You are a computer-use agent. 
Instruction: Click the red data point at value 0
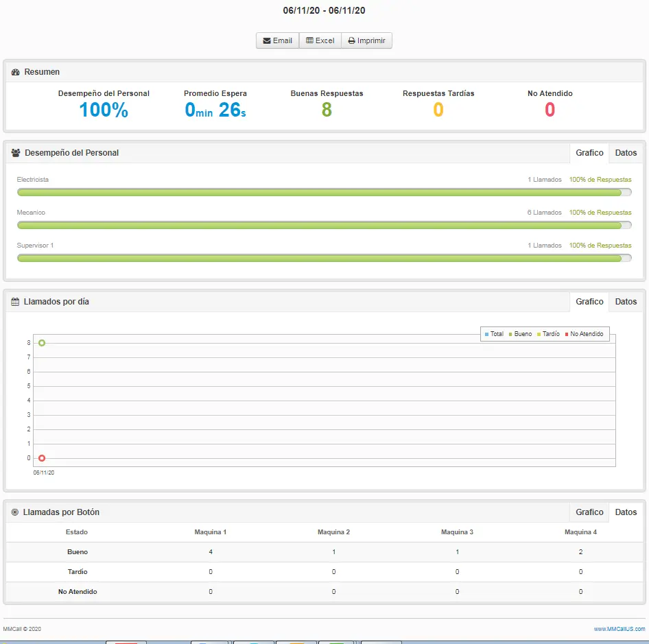(x=42, y=458)
